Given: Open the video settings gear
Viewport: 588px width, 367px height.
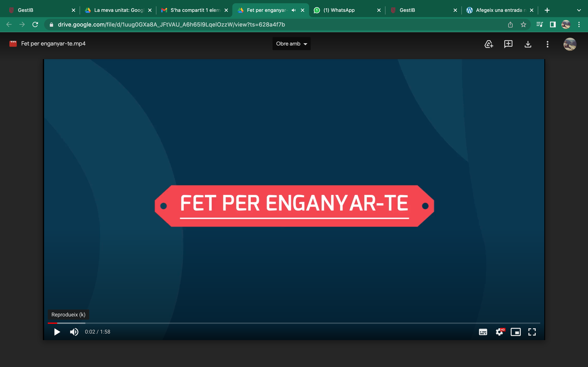Looking at the screenshot, I should tap(499, 332).
